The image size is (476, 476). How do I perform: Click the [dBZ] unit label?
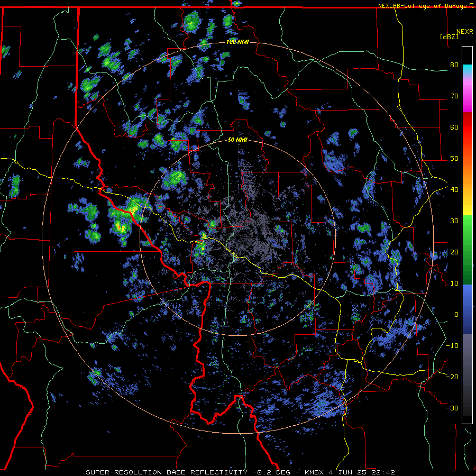click(x=449, y=36)
